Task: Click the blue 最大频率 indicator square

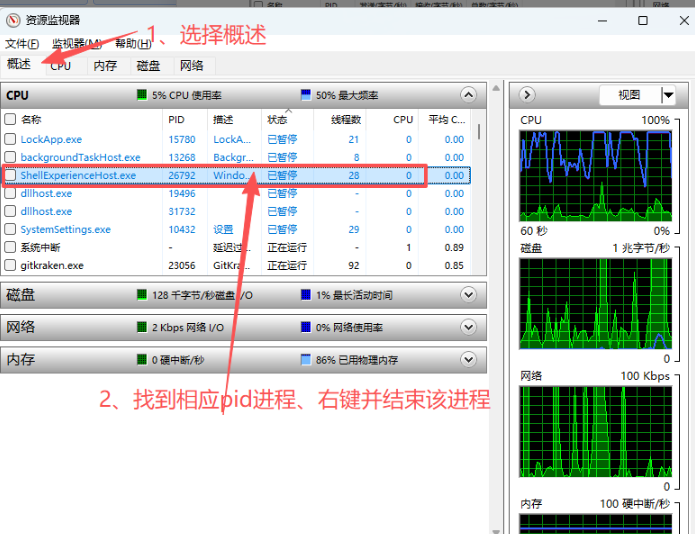Action: tap(306, 94)
